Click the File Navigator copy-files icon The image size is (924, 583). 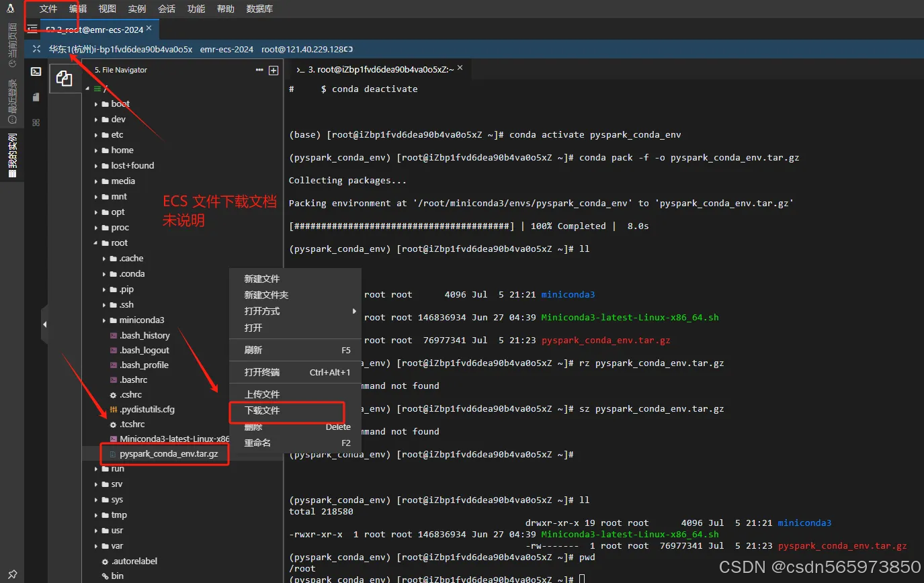[x=65, y=79]
